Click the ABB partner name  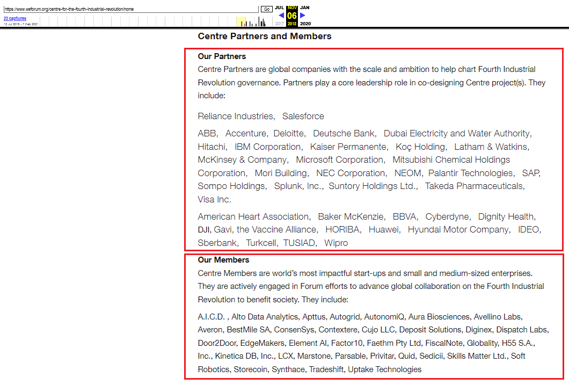pos(207,133)
